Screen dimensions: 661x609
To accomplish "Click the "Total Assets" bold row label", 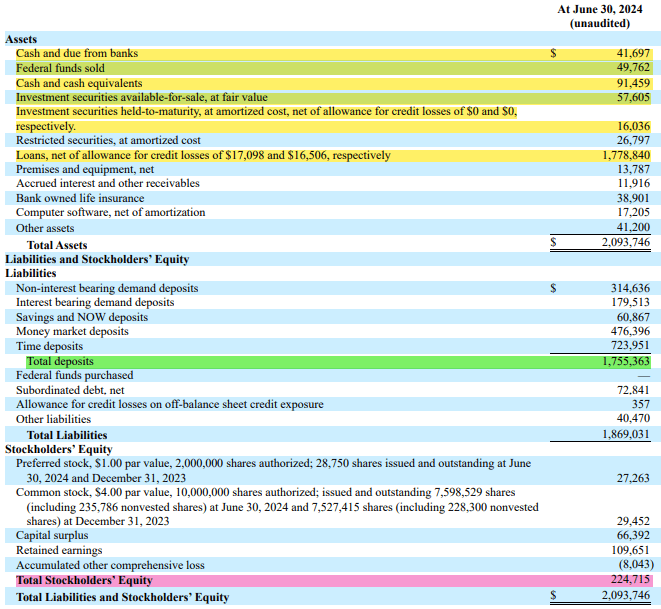I will (57, 245).
